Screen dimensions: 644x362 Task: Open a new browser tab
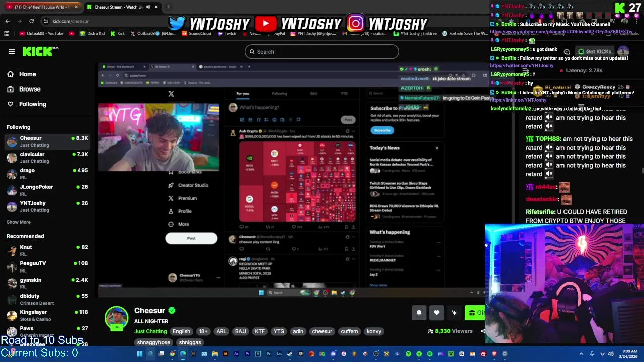(x=168, y=7)
